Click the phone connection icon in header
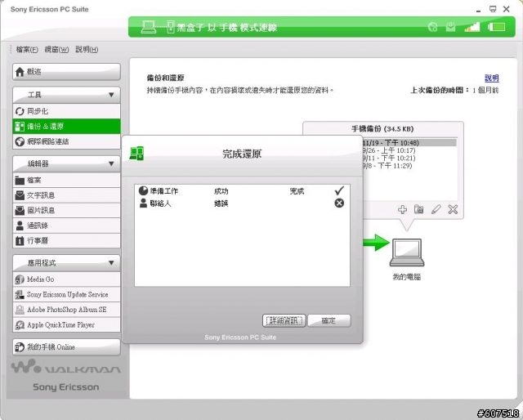The height and width of the screenshot is (420, 523). (171, 27)
